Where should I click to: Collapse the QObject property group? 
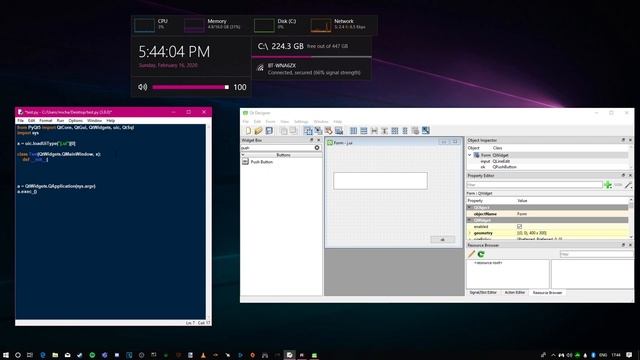[x=470, y=207]
